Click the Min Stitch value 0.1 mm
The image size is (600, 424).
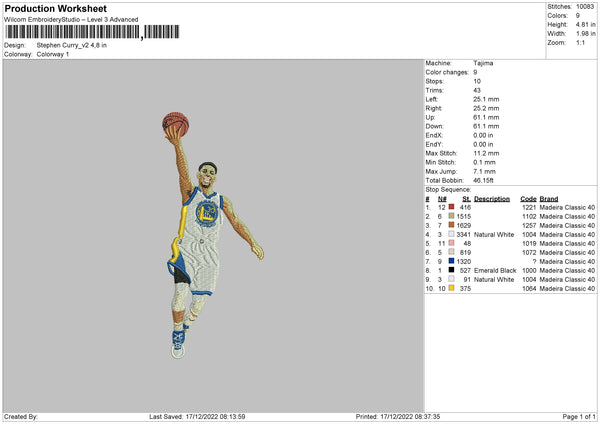(484, 162)
